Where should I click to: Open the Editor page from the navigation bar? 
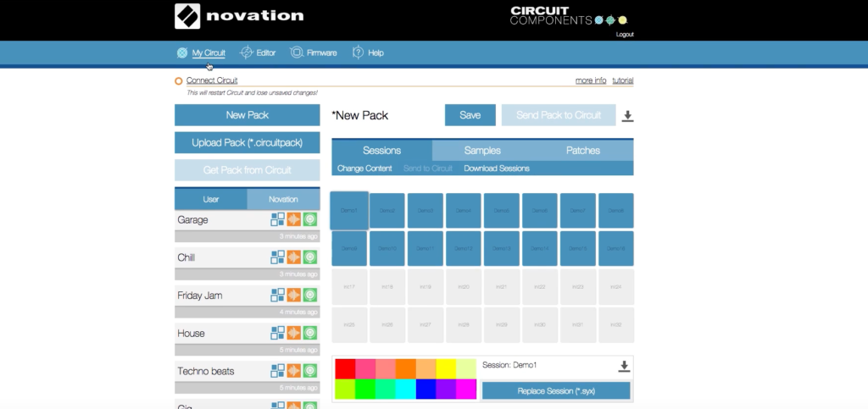coord(258,53)
